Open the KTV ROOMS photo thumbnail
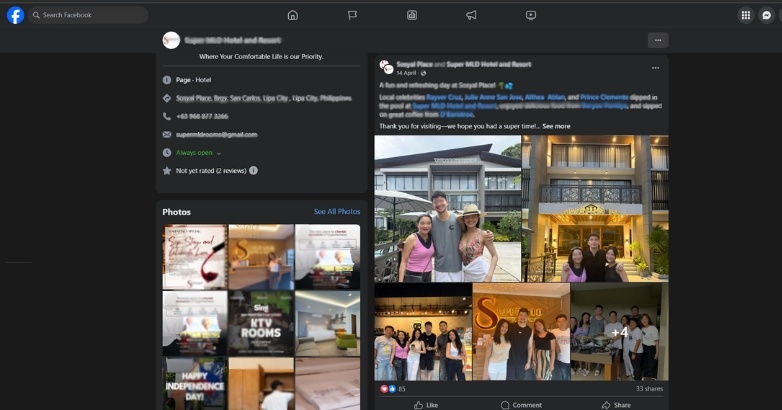 tap(261, 323)
